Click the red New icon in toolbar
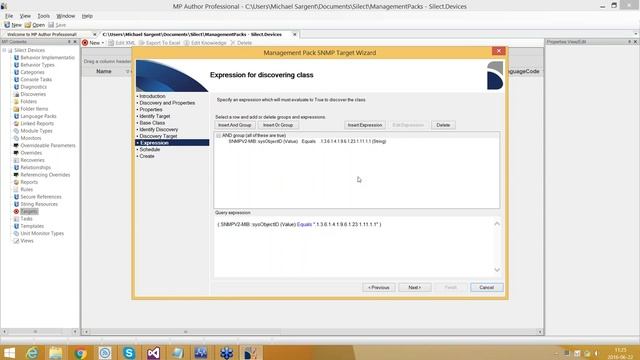The height and width of the screenshot is (360, 640). (x=85, y=42)
